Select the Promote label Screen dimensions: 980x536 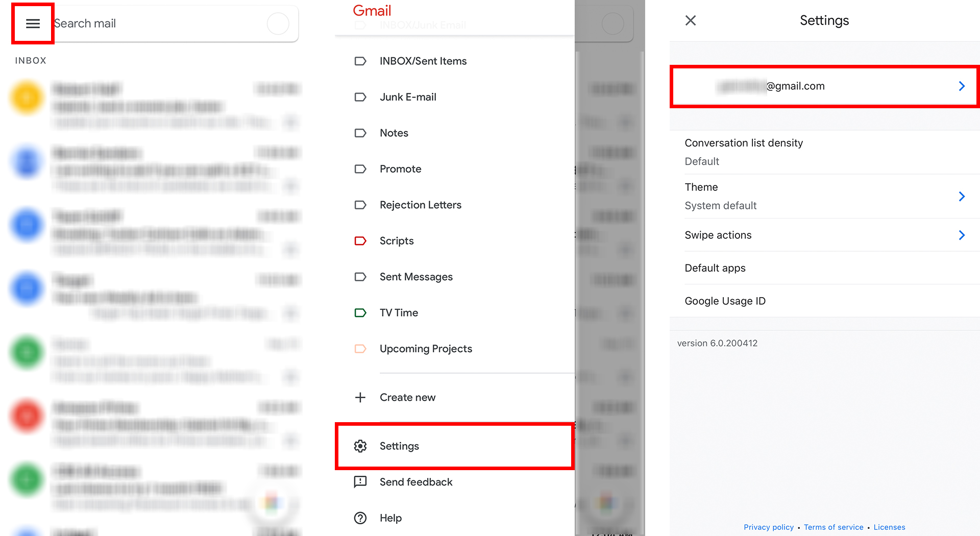(401, 169)
